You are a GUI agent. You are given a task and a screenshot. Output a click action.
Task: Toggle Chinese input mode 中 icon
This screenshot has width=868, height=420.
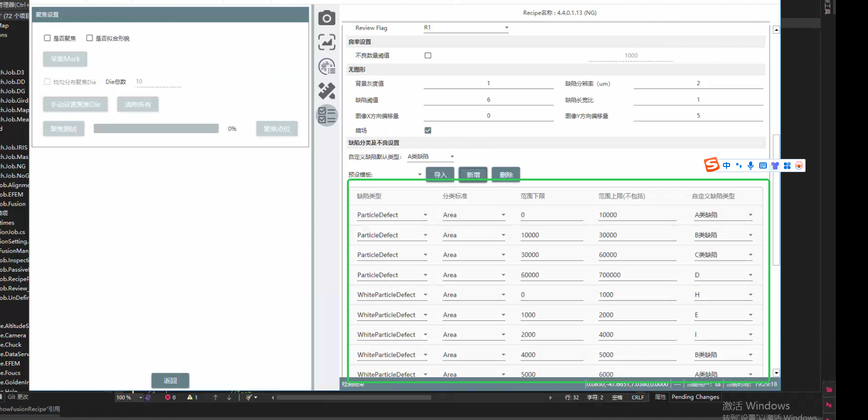pyautogui.click(x=727, y=165)
